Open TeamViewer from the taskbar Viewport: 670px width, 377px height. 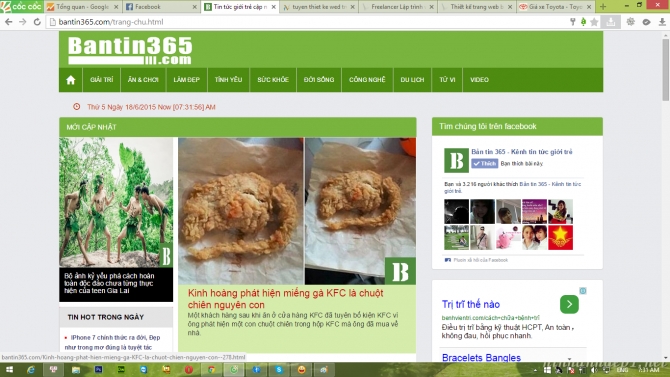coord(143,370)
